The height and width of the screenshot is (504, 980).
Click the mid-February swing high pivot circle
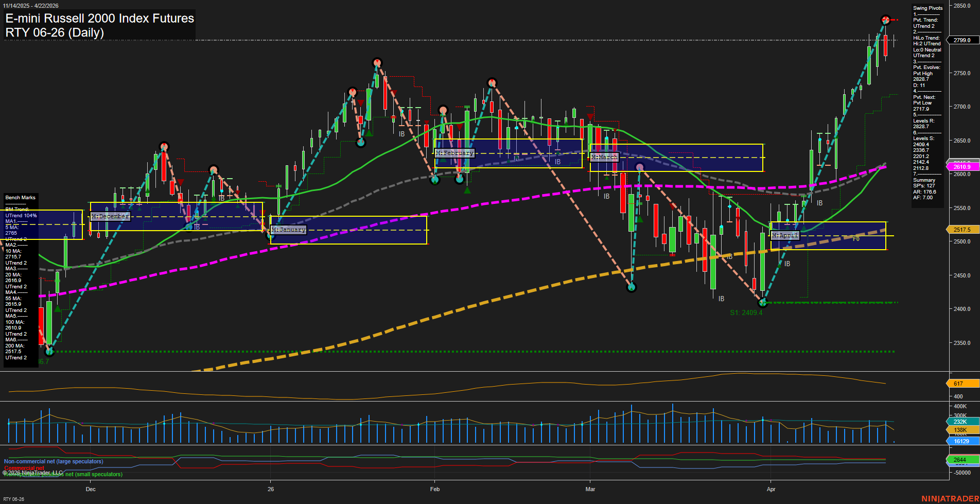point(492,82)
